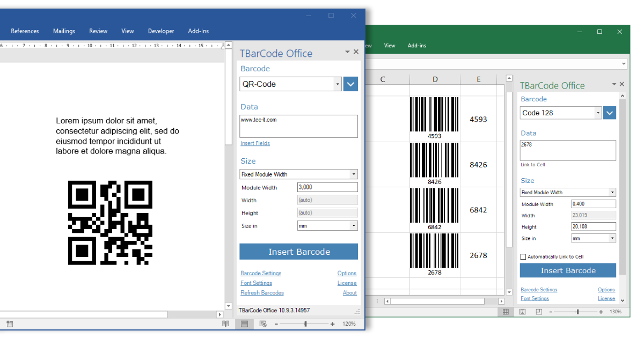
Task: Click Zoom Out minus icon in Excel
Action: (551, 311)
